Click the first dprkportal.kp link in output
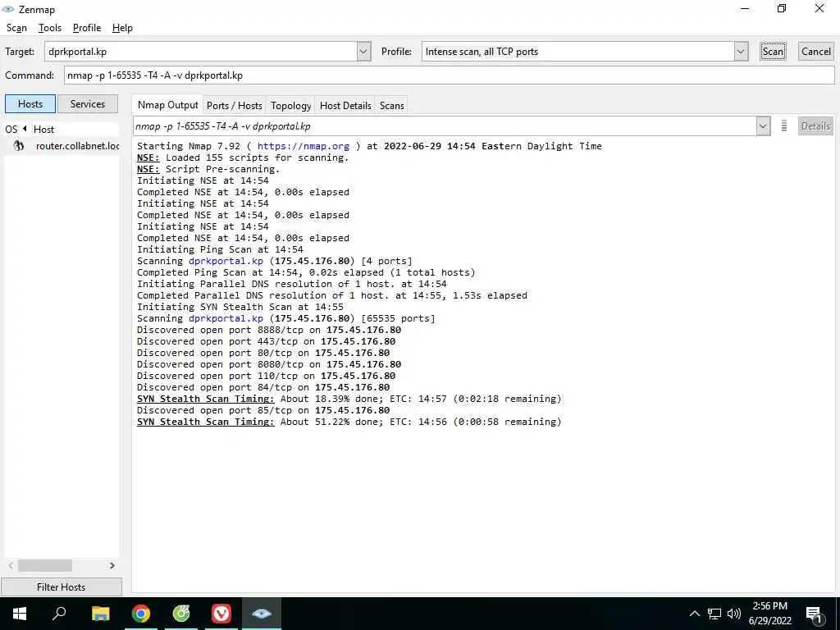This screenshot has width=840, height=630. 226,261
